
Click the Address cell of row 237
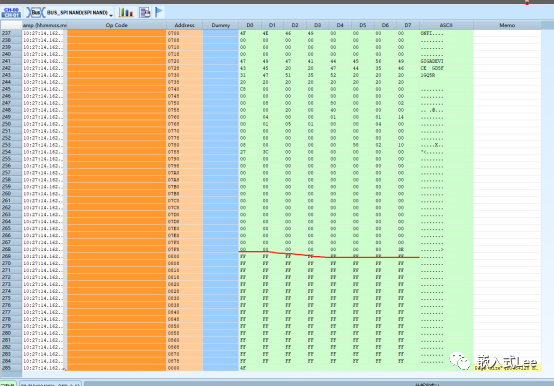tap(184, 33)
